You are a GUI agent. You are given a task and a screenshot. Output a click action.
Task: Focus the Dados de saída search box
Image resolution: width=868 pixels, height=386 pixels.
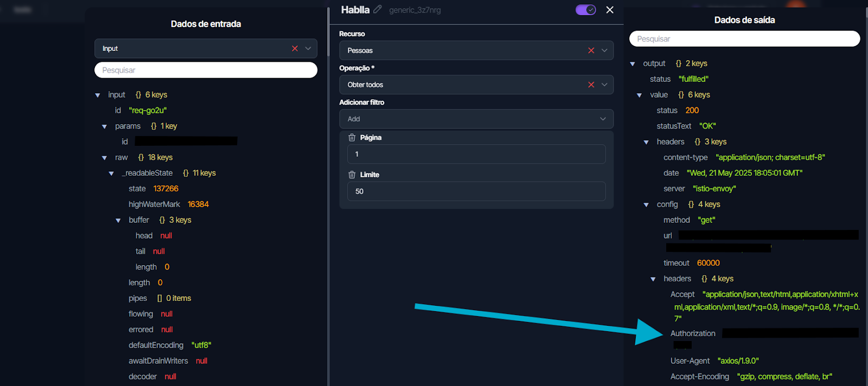(744, 39)
